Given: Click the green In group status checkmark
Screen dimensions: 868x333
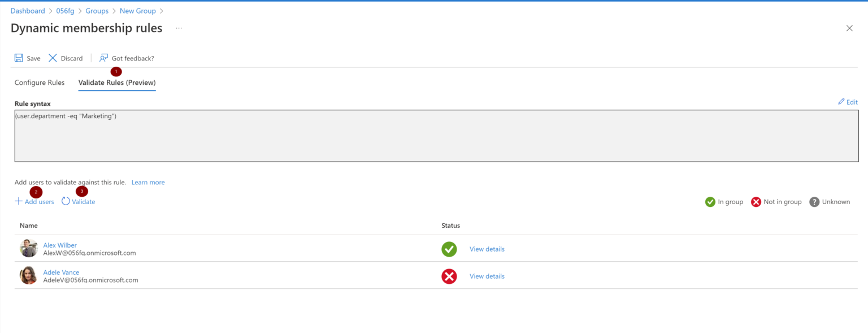Looking at the screenshot, I should point(710,201).
